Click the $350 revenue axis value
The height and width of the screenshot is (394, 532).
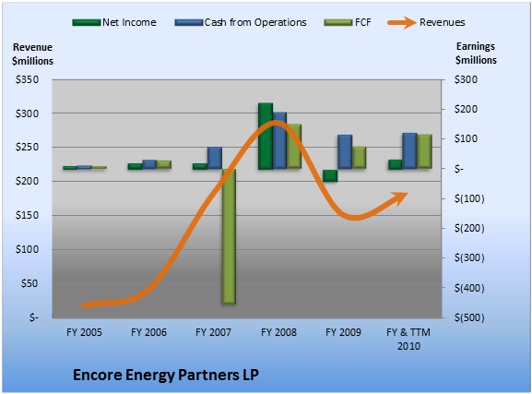coord(27,79)
